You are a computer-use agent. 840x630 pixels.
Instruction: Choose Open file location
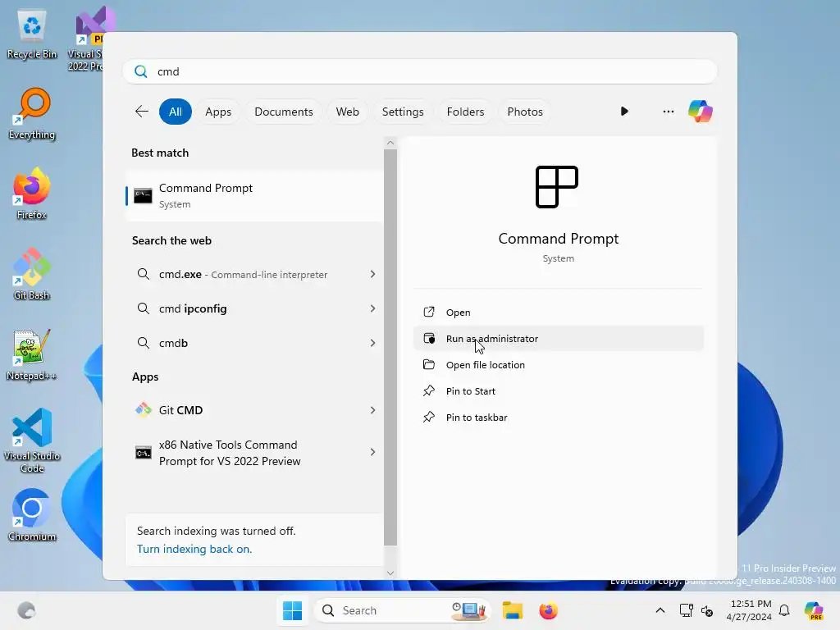click(558, 365)
